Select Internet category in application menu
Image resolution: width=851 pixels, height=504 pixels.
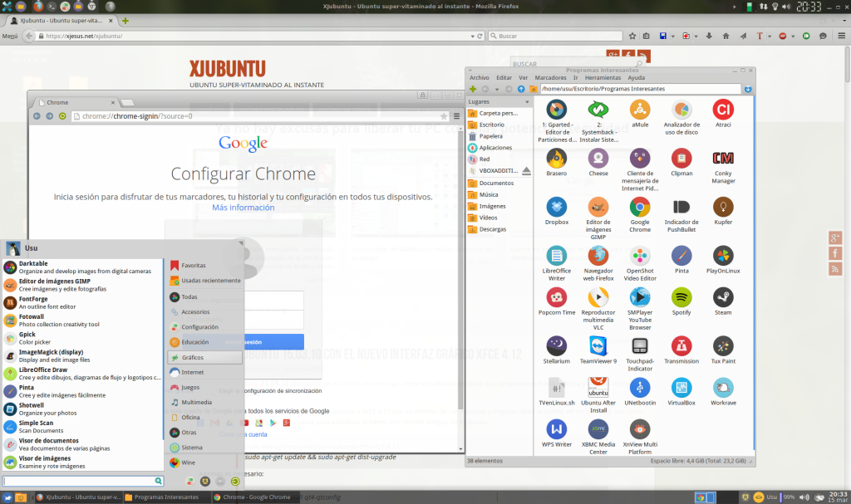(205, 372)
